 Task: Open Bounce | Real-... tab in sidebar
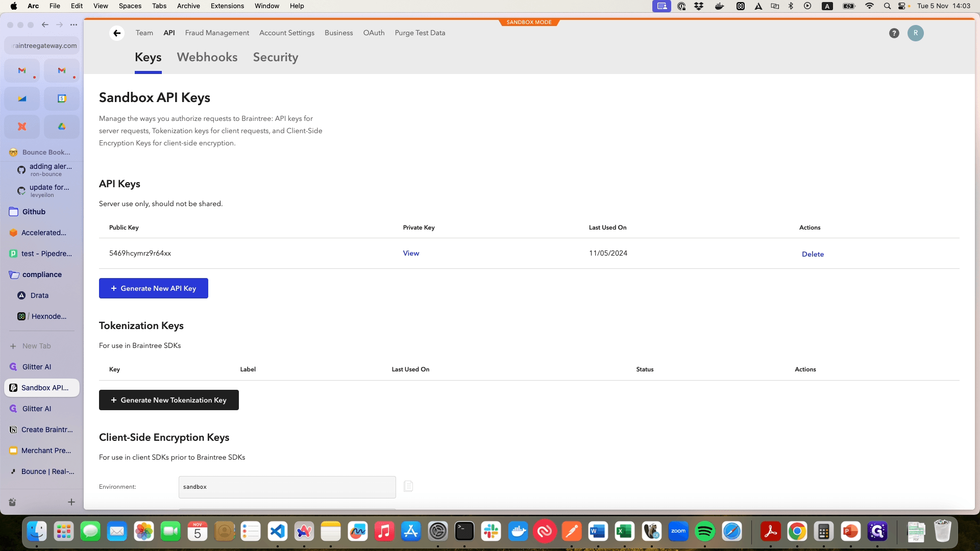pyautogui.click(x=42, y=471)
